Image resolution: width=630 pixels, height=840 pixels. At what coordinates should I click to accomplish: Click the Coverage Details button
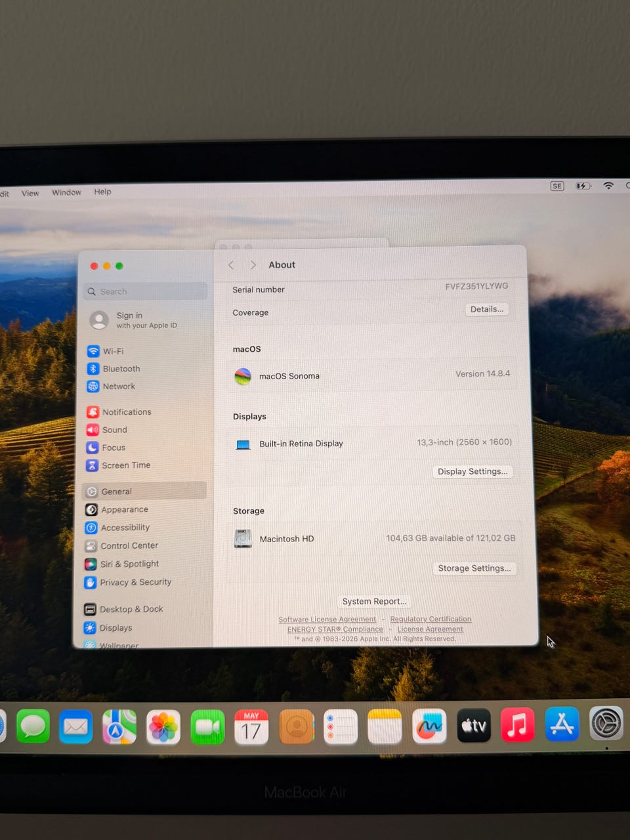(487, 309)
